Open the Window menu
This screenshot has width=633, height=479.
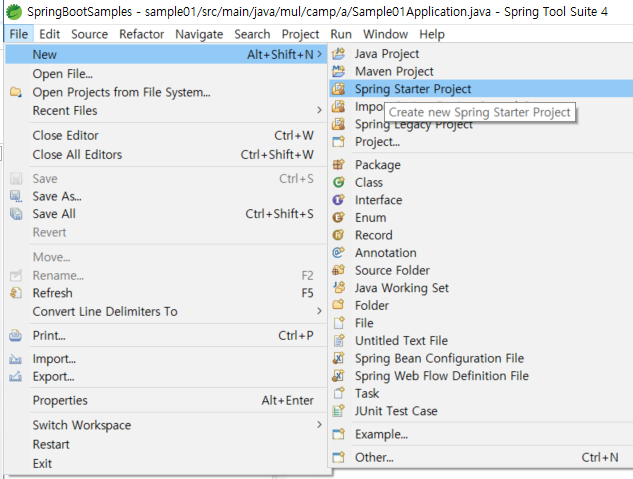(385, 34)
